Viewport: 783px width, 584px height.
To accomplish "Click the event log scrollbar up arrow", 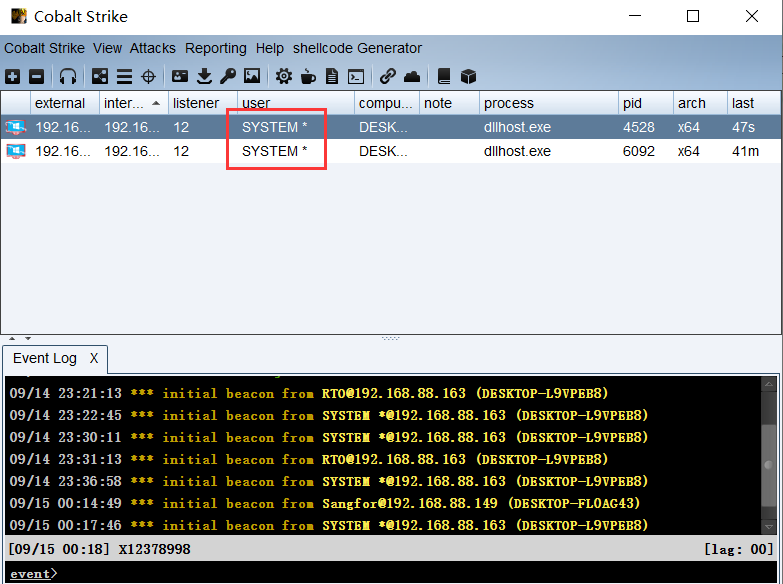I will point(769,384).
